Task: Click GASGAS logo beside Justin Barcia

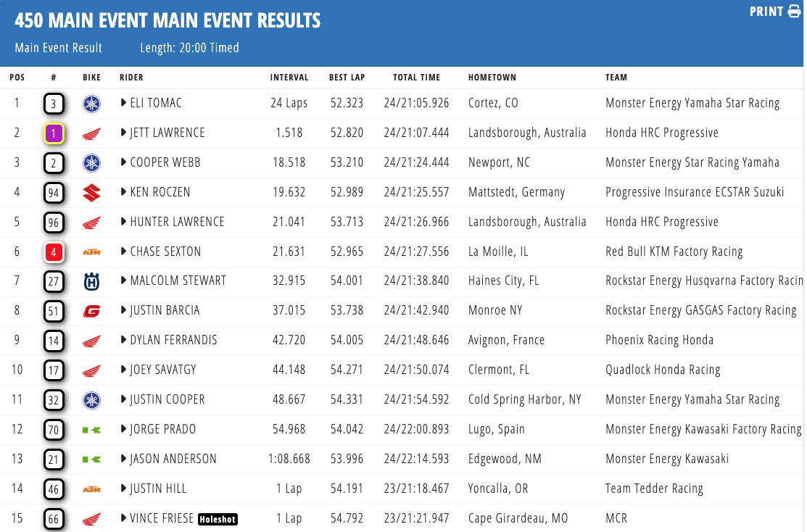Action: (91, 311)
